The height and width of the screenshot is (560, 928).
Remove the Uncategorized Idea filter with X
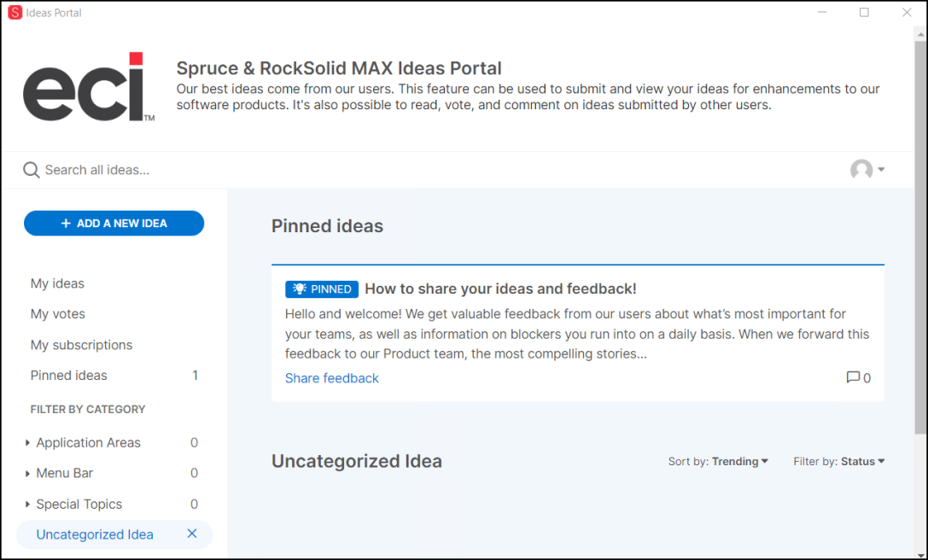pos(192,534)
